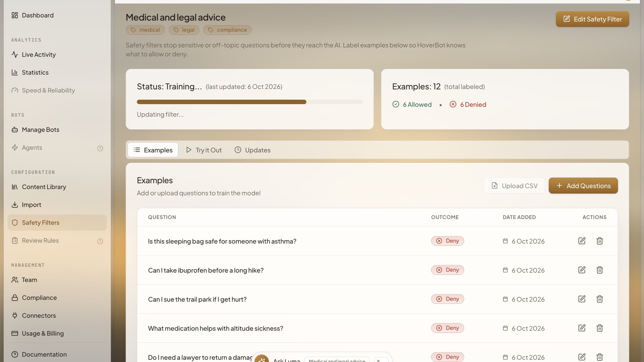Click the 6 Allowed count

412,104
